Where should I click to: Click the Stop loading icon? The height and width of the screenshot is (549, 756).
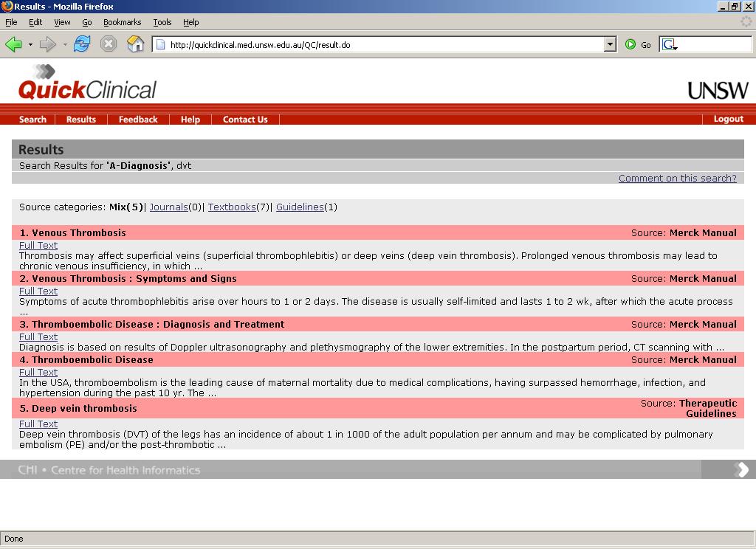click(x=109, y=44)
